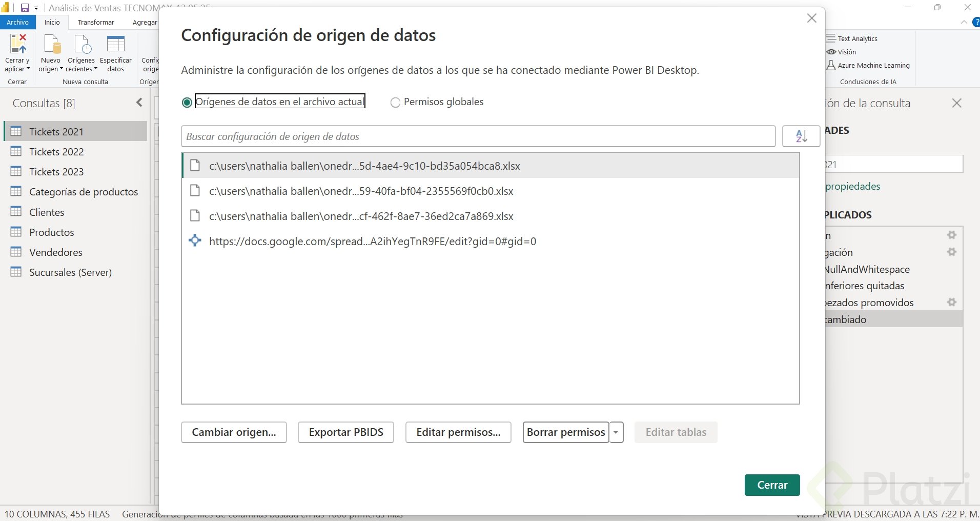
Task: Close the query settings pane with X
Action: tap(956, 103)
